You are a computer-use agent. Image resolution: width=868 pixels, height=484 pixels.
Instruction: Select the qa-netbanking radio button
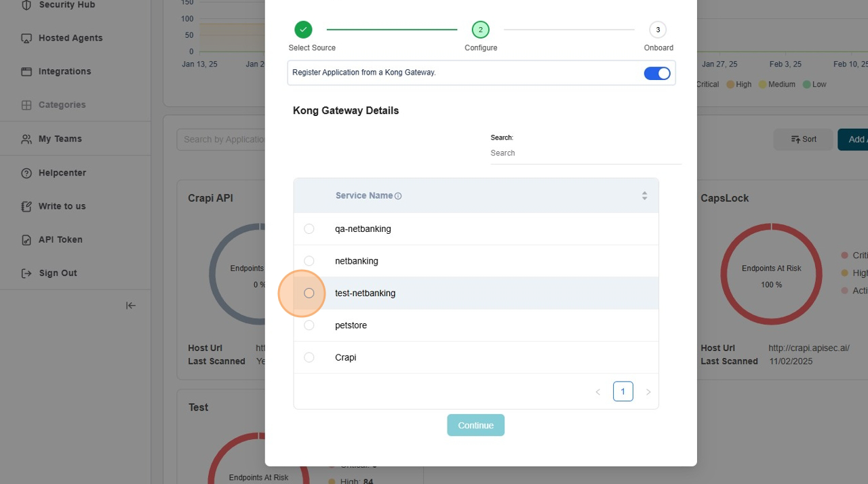(309, 229)
